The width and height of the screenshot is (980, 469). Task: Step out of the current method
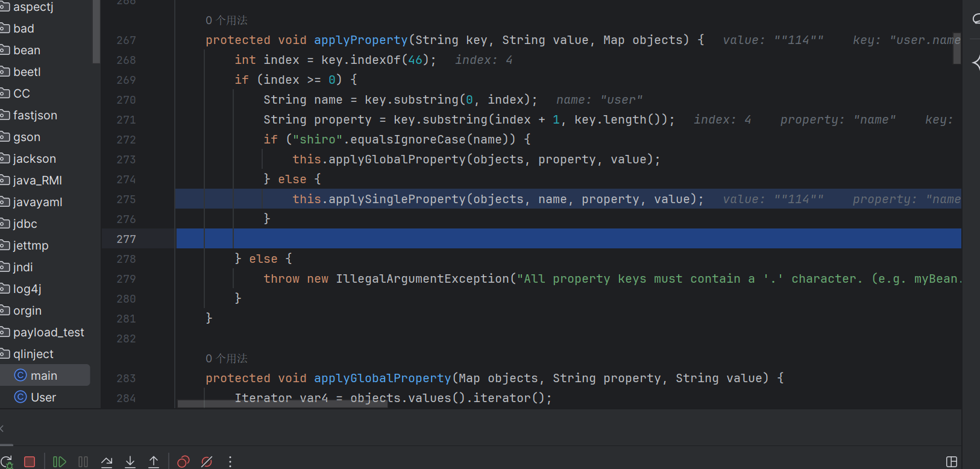[x=154, y=462]
